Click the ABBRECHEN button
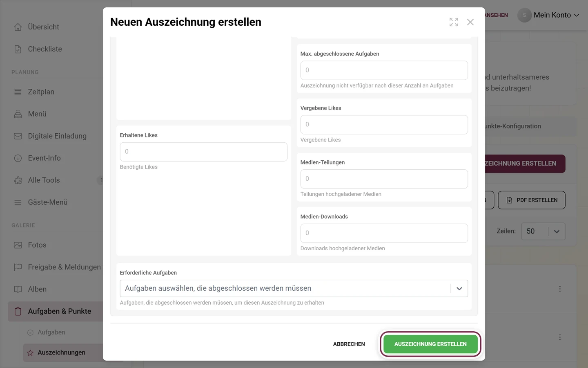 coord(349,344)
